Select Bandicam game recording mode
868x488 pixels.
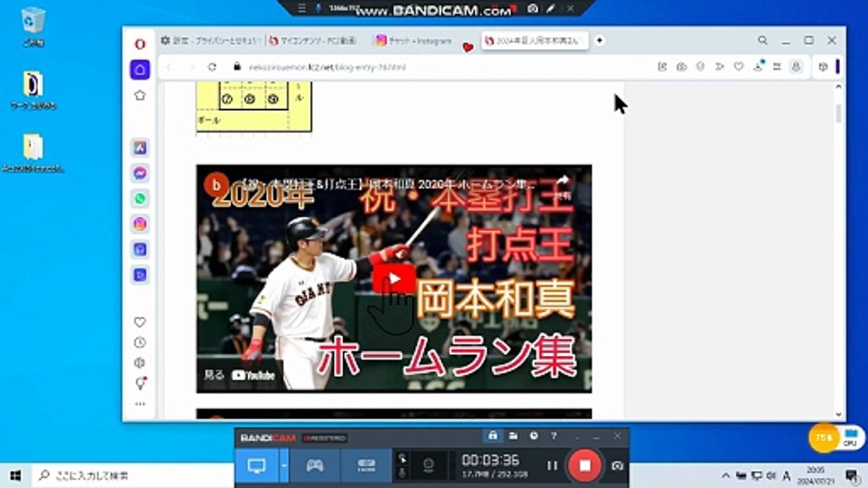pos(315,466)
